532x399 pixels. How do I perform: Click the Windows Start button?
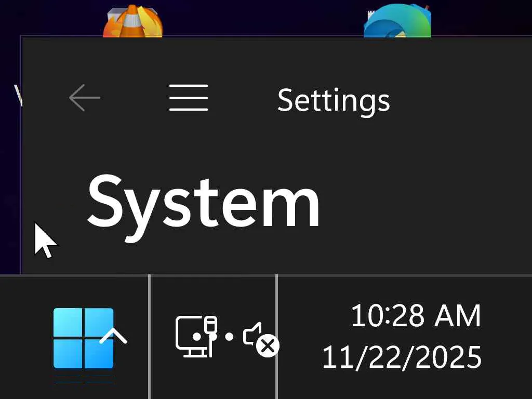pos(84,338)
